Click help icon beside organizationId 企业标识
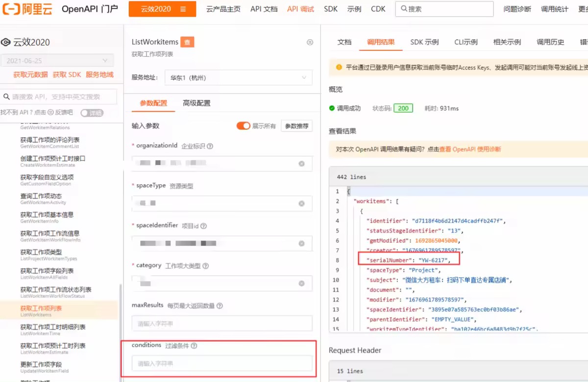This screenshot has width=588, height=382. (210, 146)
